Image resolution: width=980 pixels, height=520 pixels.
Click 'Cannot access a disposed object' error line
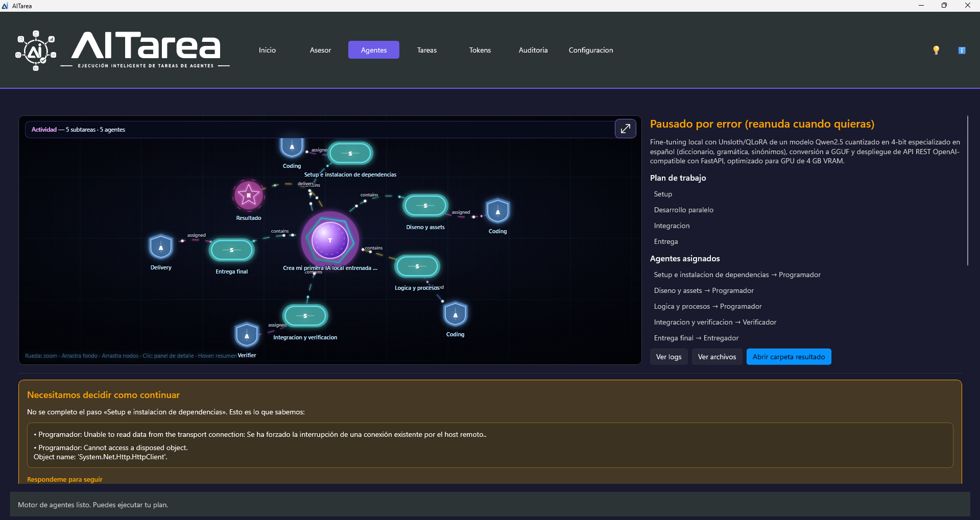pyautogui.click(x=111, y=452)
